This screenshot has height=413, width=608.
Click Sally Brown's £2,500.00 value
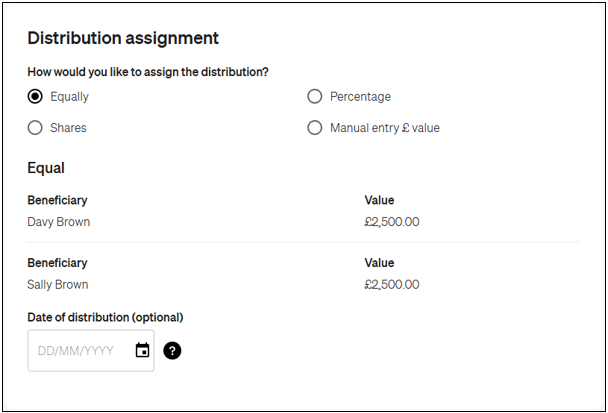coord(392,284)
